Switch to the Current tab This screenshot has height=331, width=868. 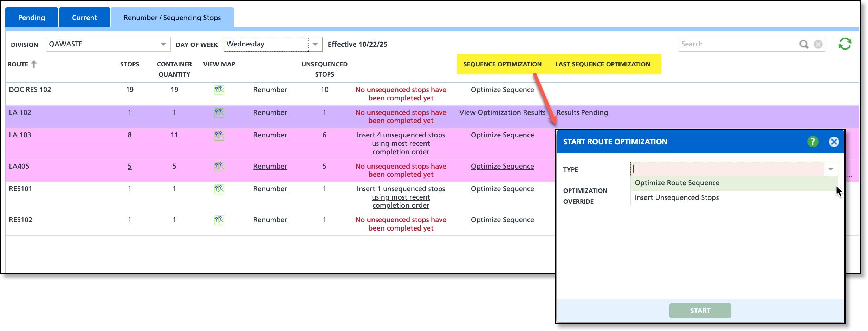click(84, 18)
